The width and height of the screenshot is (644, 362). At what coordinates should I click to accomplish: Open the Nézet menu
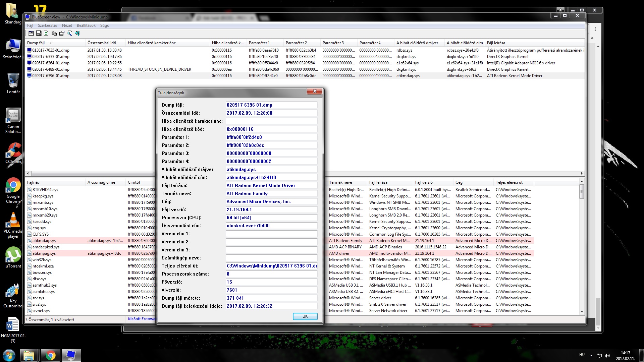pos(67,25)
